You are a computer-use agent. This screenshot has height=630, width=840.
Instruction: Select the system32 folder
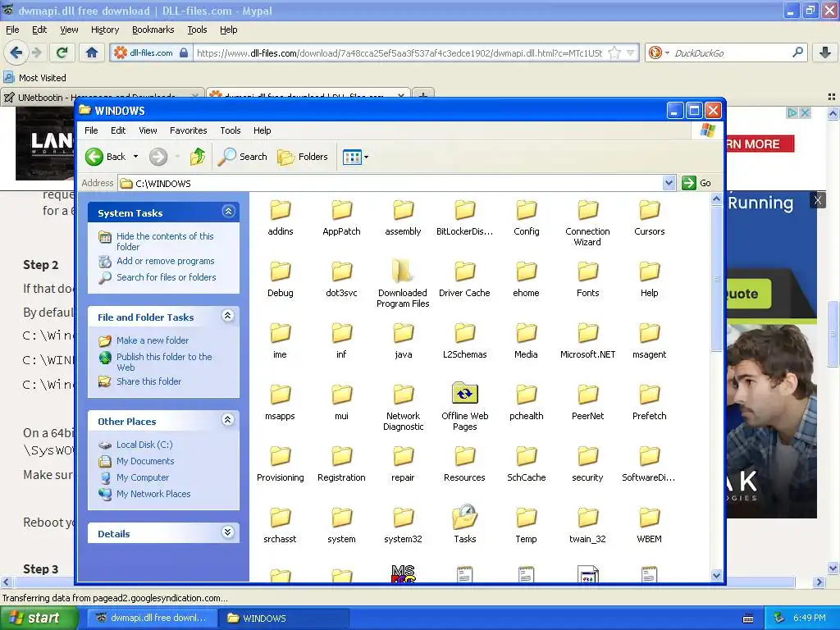pos(403,526)
